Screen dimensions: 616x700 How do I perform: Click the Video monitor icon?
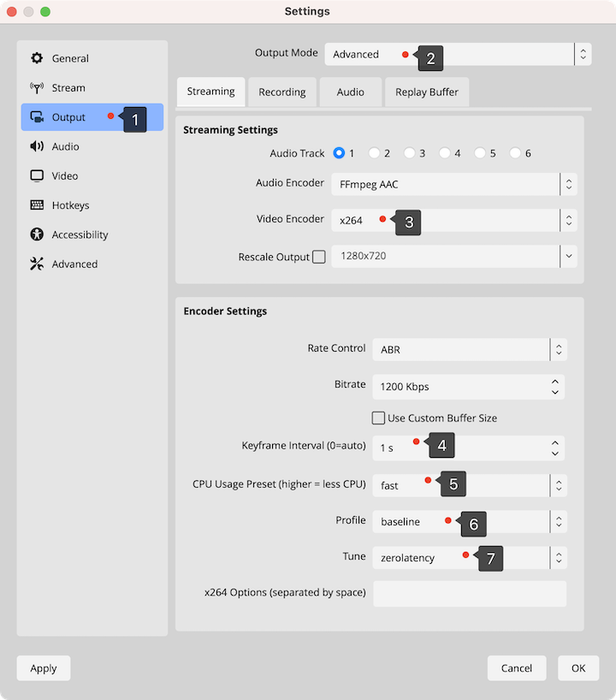point(37,175)
